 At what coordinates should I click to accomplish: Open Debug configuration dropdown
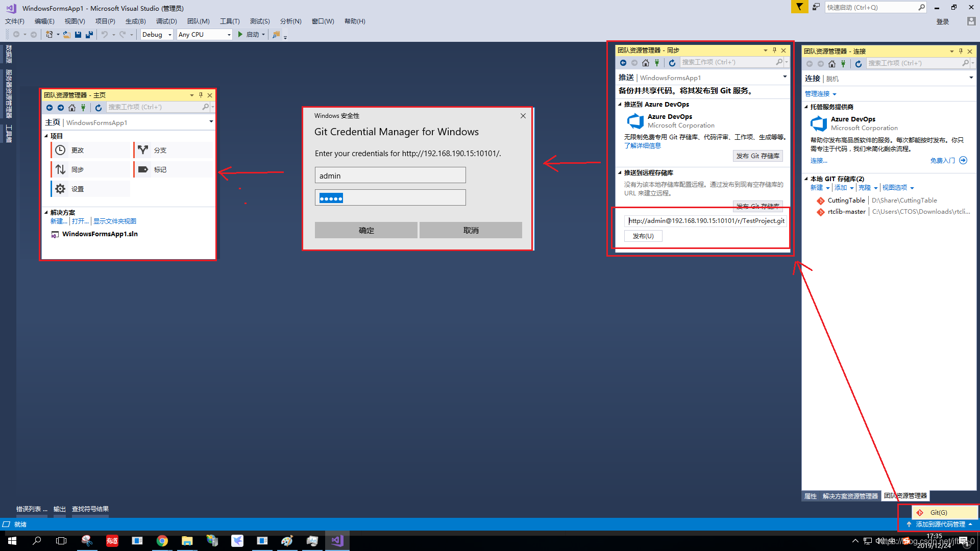[157, 35]
